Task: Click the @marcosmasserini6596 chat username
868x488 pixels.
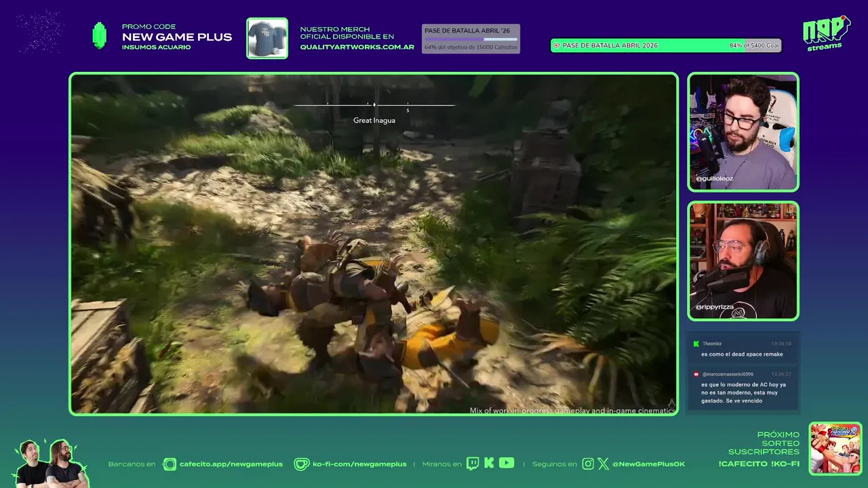Action: 728,374
